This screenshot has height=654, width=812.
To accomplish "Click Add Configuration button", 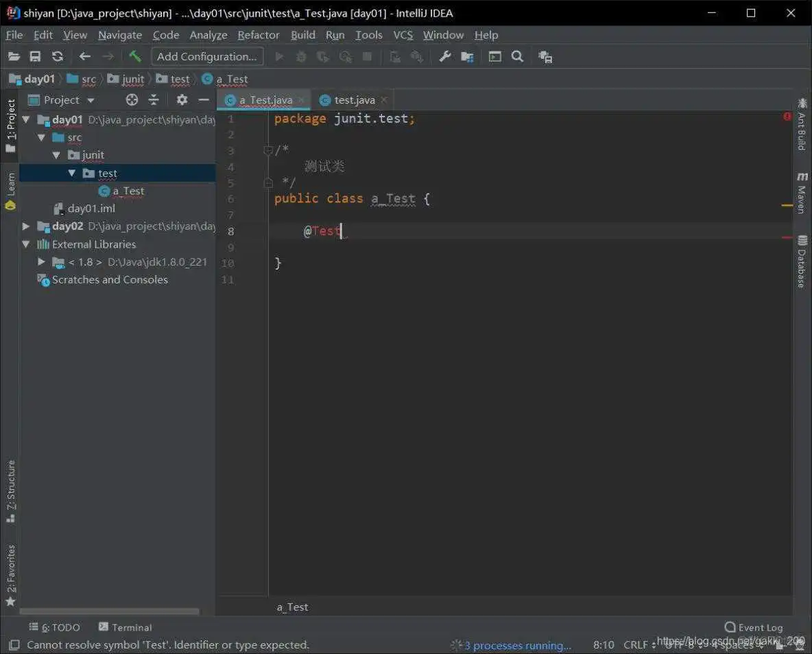I will (206, 56).
